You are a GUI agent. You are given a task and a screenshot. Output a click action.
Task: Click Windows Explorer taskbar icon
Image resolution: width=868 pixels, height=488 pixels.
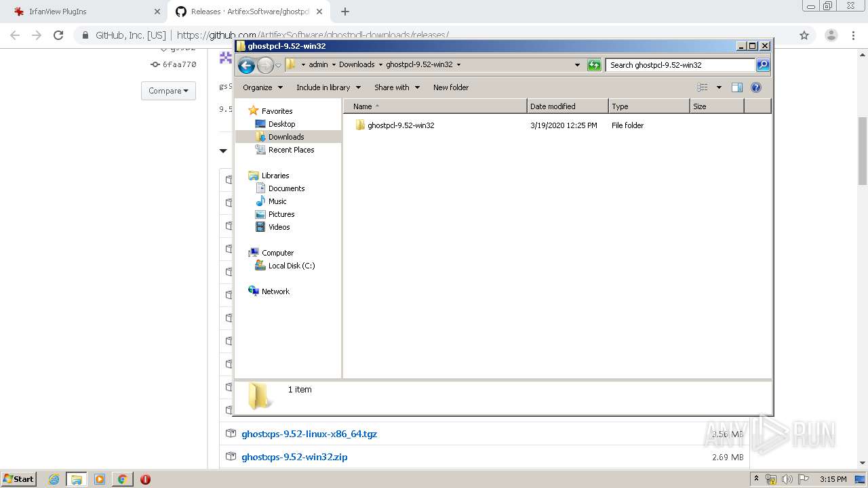coord(76,479)
